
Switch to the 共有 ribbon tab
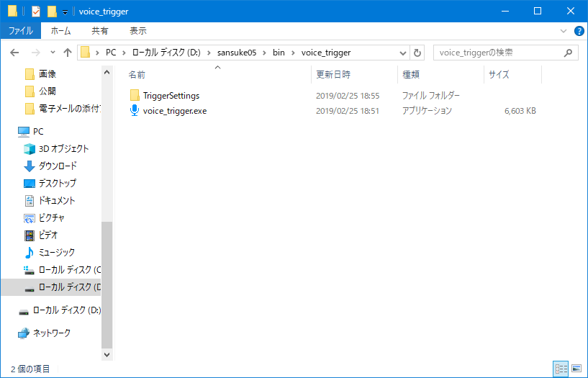click(100, 31)
